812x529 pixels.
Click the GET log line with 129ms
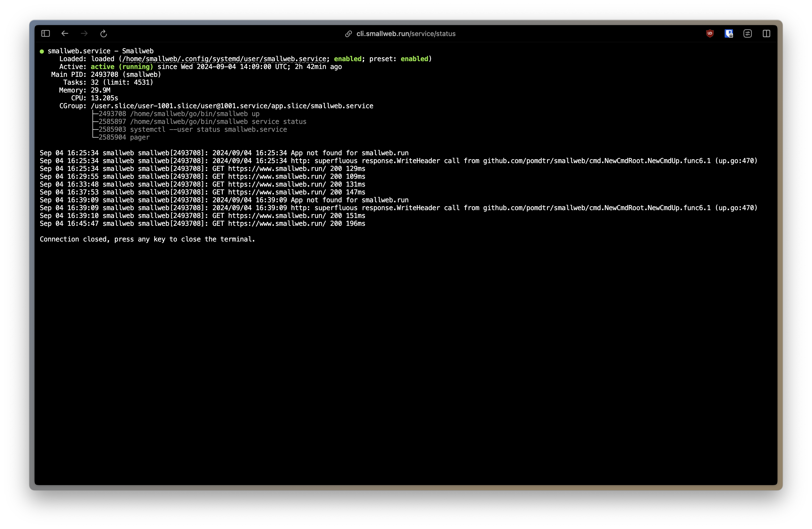[x=202, y=169]
